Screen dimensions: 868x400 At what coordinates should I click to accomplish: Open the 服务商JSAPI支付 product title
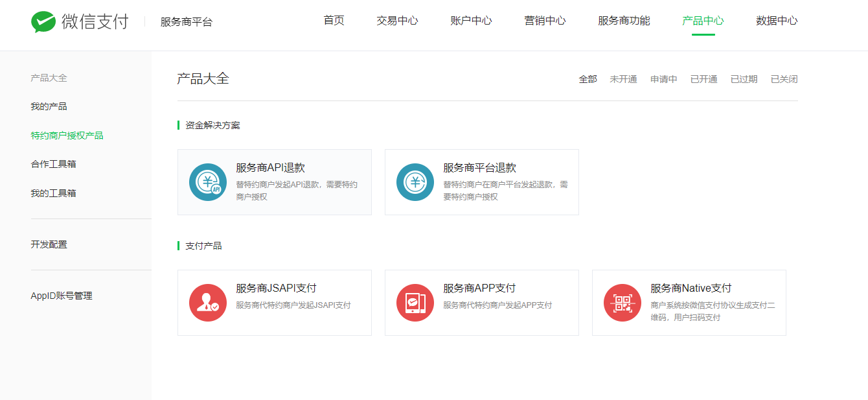click(x=276, y=288)
